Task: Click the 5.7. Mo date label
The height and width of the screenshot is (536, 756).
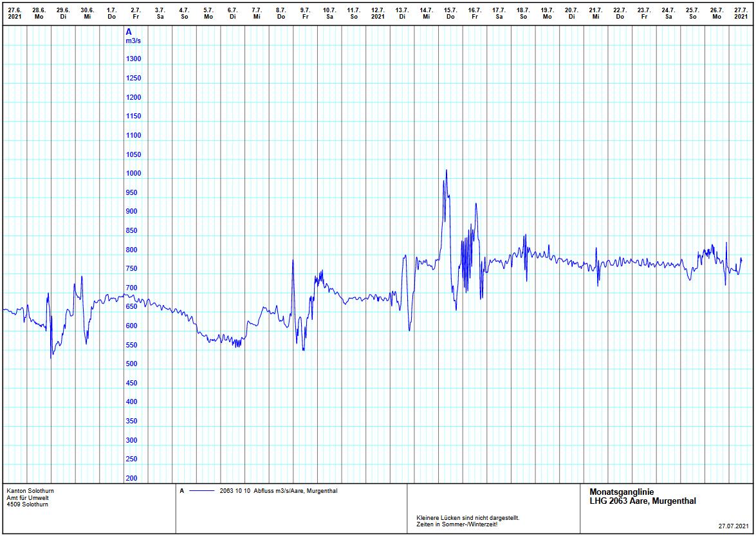Action: pyautogui.click(x=208, y=13)
